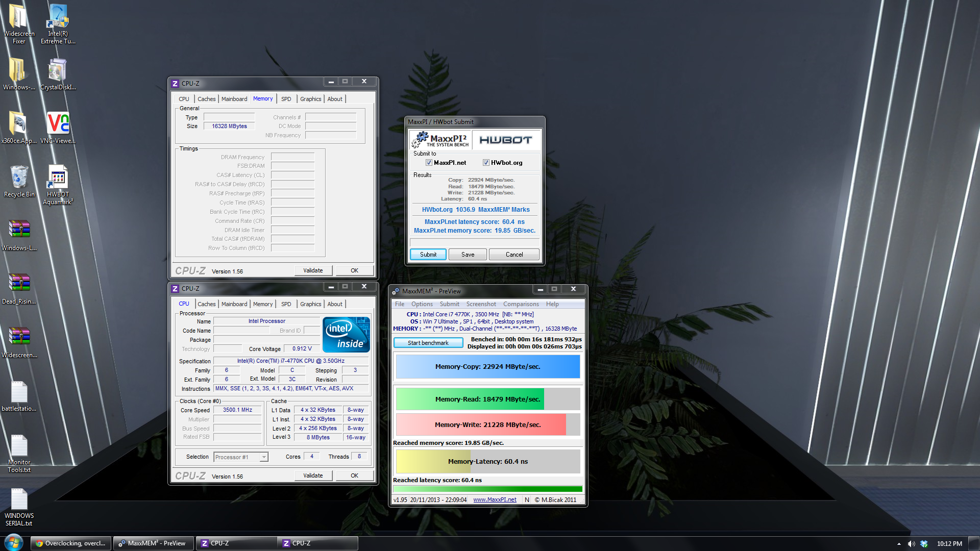980x551 pixels.
Task: Open the CrystalDiskInfo desktop icon
Action: click(x=58, y=74)
